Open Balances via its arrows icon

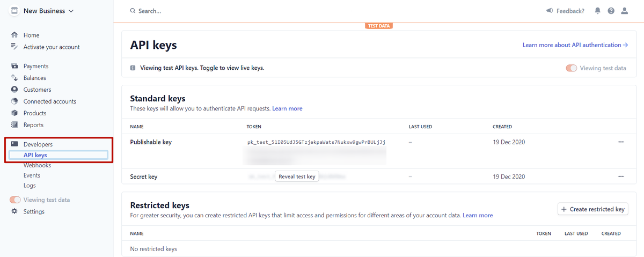[x=14, y=78]
